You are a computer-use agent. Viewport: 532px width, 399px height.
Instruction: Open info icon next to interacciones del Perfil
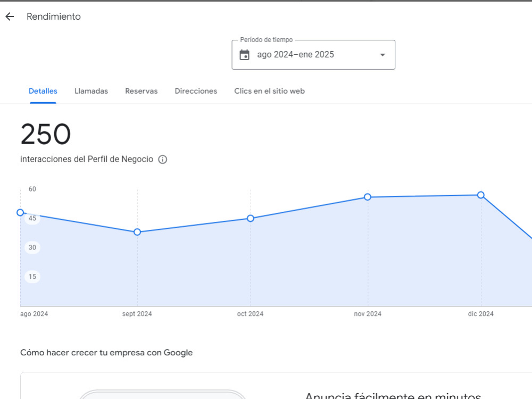pyautogui.click(x=162, y=160)
